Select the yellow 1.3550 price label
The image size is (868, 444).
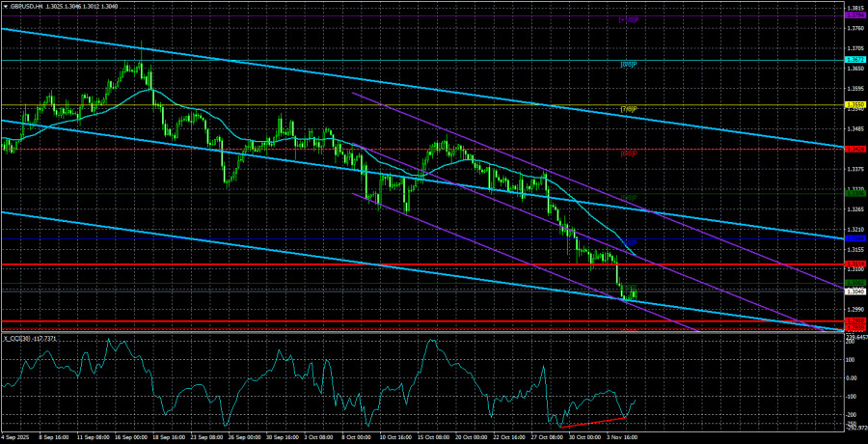pyautogui.click(x=854, y=104)
